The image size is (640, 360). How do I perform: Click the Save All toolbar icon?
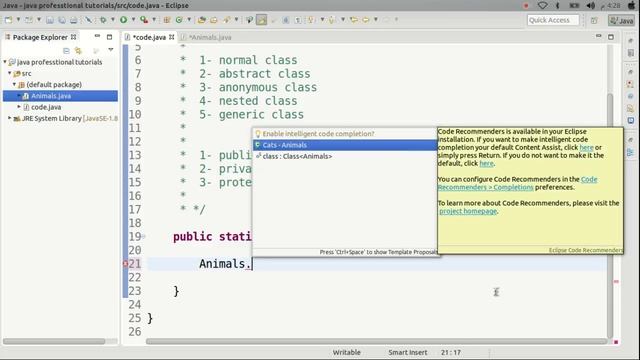(62, 20)
